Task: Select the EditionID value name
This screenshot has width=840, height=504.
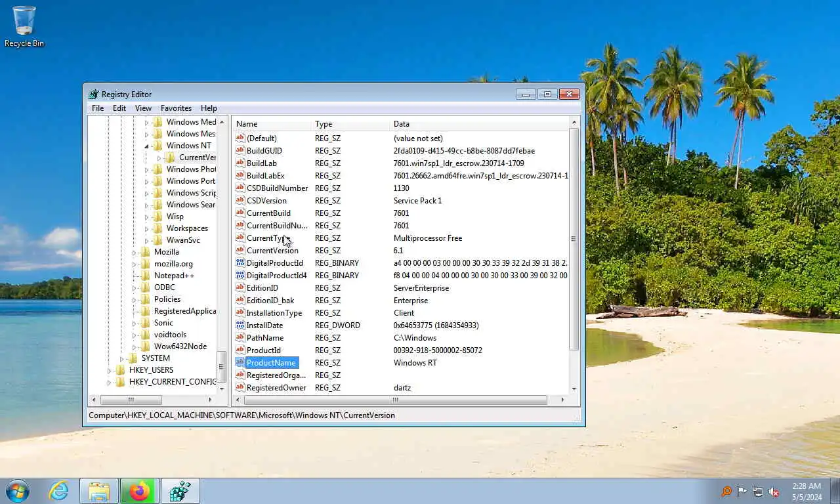Action: point(262,288)
